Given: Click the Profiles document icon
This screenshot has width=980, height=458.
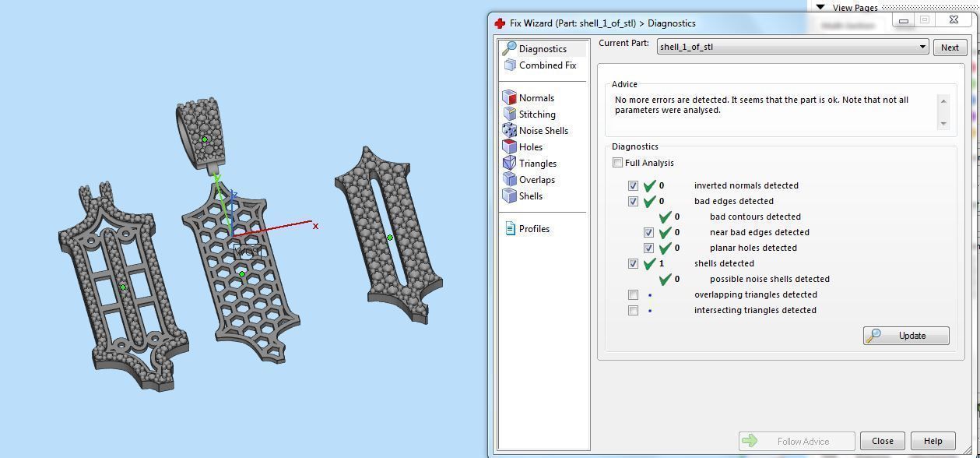Looking at the screenshot, I should [x=511, y=228].
